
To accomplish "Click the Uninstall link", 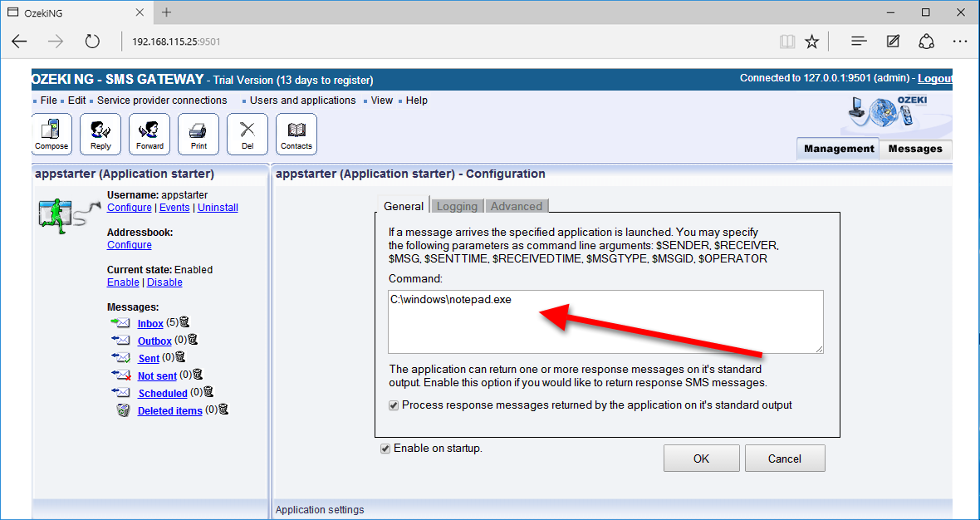I will coord(218,208).
